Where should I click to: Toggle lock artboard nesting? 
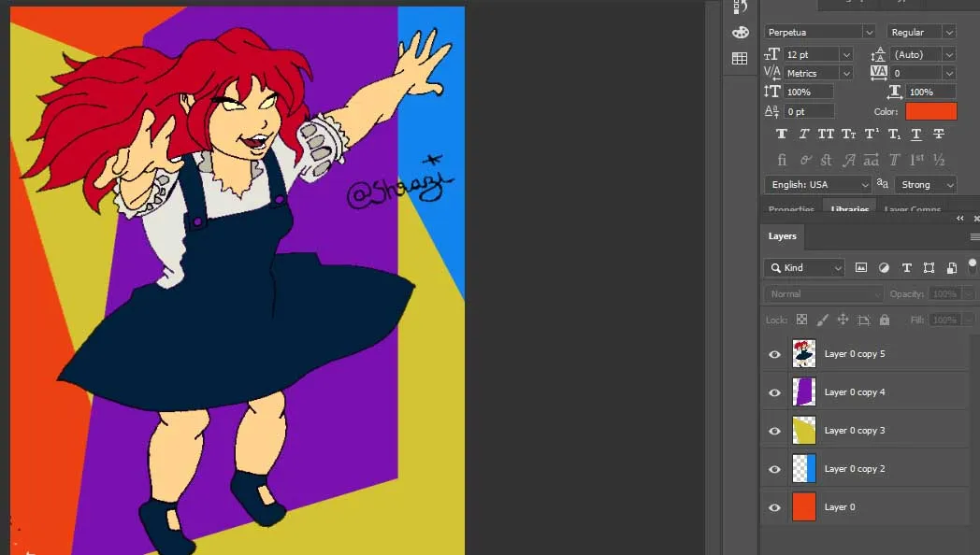[x=864, y=320]
